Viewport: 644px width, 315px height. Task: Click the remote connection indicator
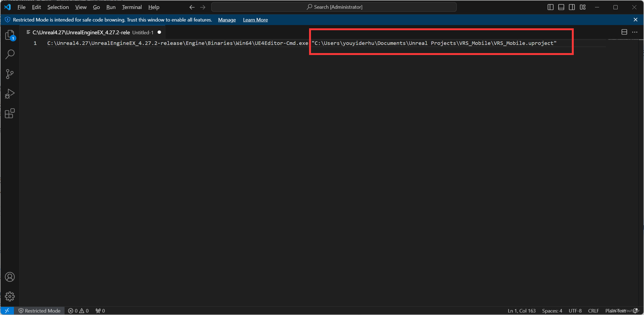(x=7, y=310)
